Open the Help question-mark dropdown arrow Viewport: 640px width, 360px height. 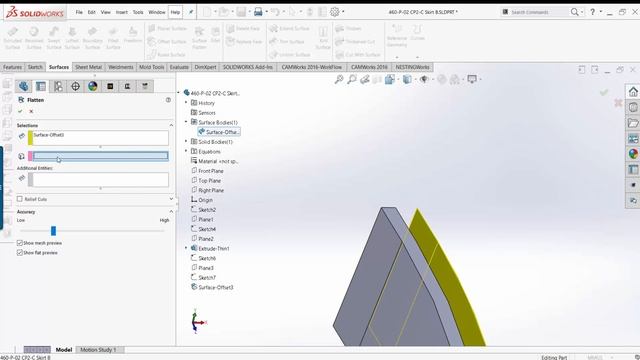600,12
